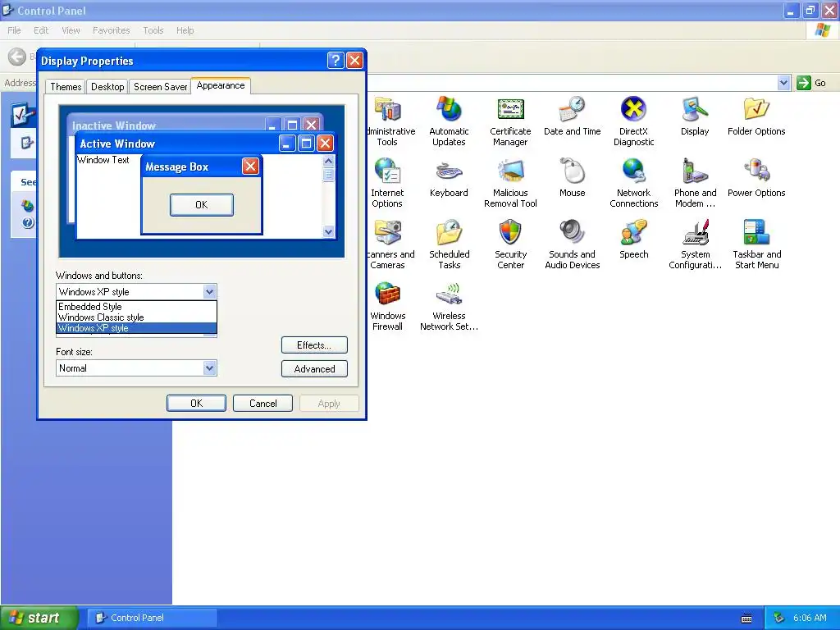Open the View menu

[71, 30]
